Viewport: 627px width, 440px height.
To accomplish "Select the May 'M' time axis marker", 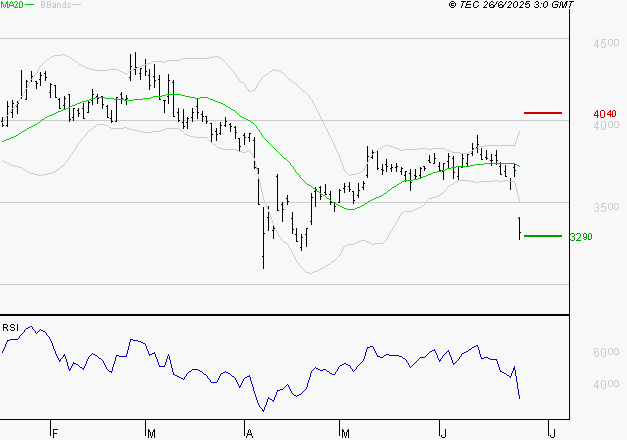I will [346, 433].
